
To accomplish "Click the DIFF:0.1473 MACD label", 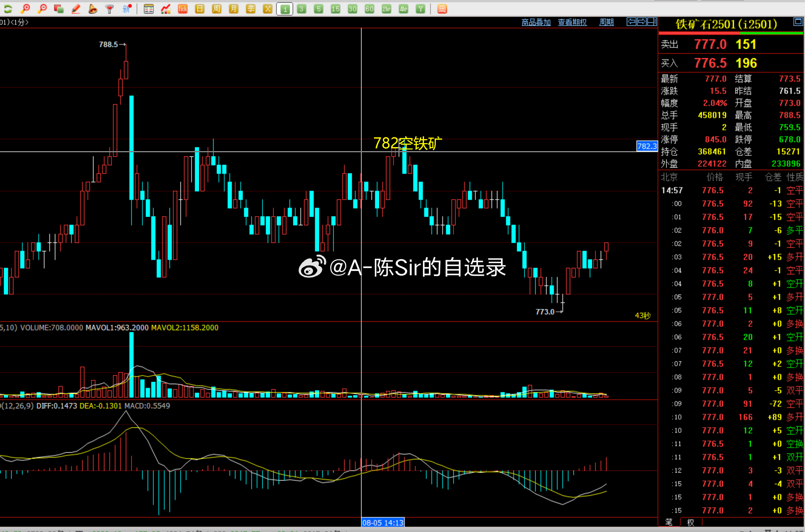I will [x=57, y=405].
